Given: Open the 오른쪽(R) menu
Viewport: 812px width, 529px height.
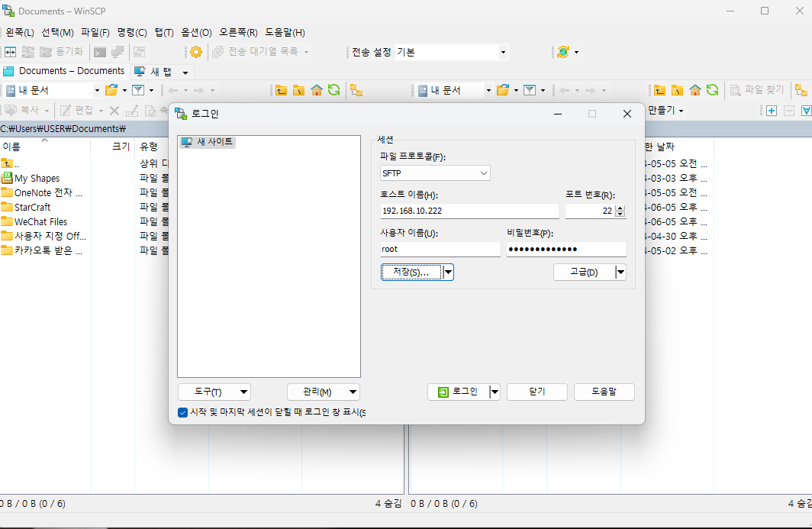Looking at the screenshot, I should (x=238, y=33).
